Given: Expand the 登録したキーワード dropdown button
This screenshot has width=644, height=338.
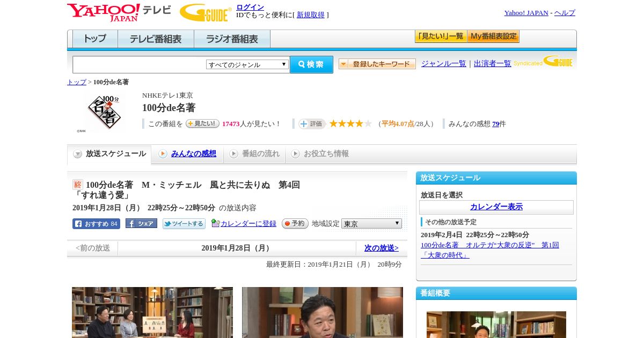Looking at the screenshot, I should [377, 64].
